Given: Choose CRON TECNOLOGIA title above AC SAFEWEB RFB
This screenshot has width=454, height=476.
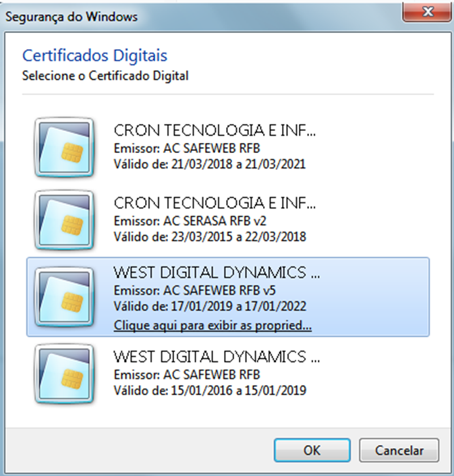Looking at the screenshot, I should click(x=215, y=131).
